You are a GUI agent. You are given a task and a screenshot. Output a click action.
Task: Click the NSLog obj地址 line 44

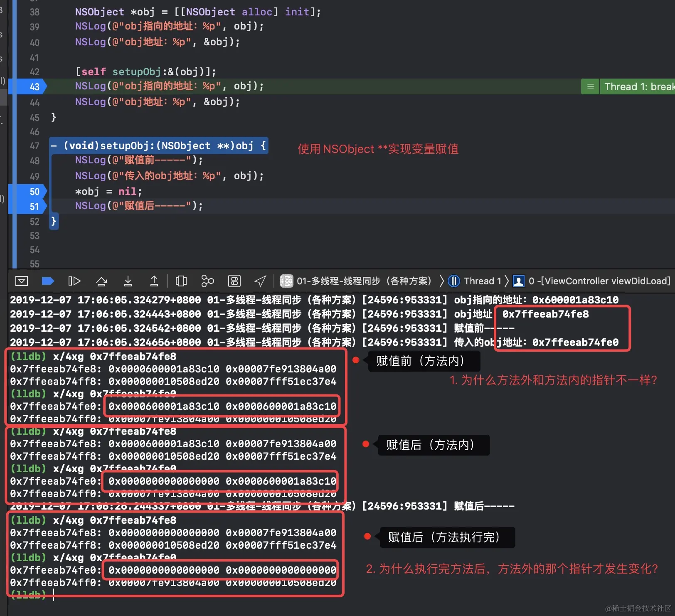157,102
